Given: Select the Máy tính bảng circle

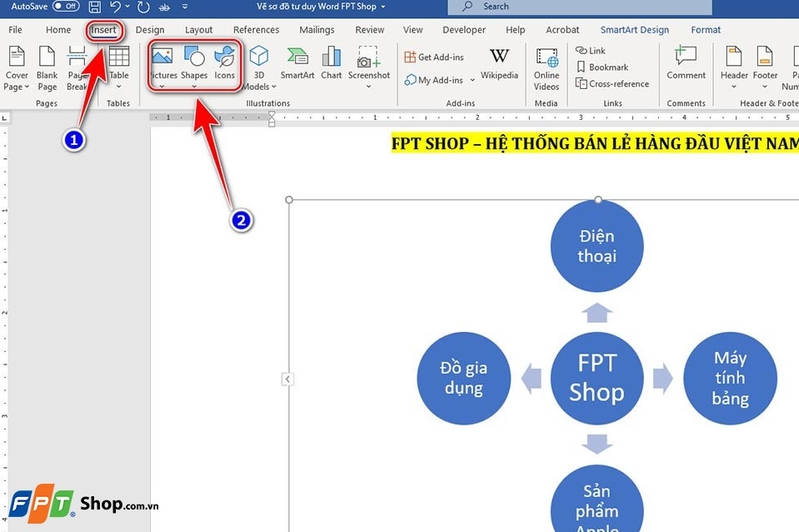Looking at the screenshot, I should [x=730, y=378].
